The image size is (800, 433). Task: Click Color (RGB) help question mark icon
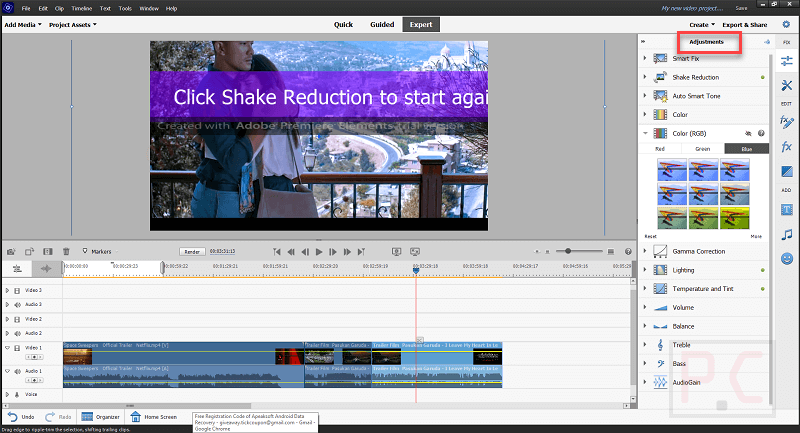(761, 133)
